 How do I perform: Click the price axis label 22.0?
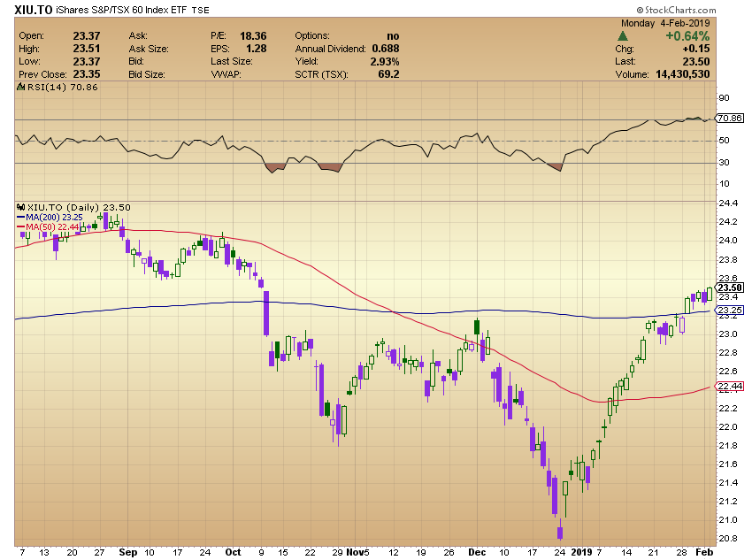pyautogui.click(x=728, y=426)
